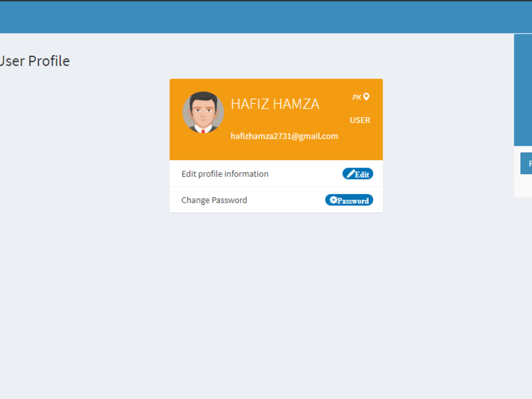Click the PK location pin icon

click(367, 97)
